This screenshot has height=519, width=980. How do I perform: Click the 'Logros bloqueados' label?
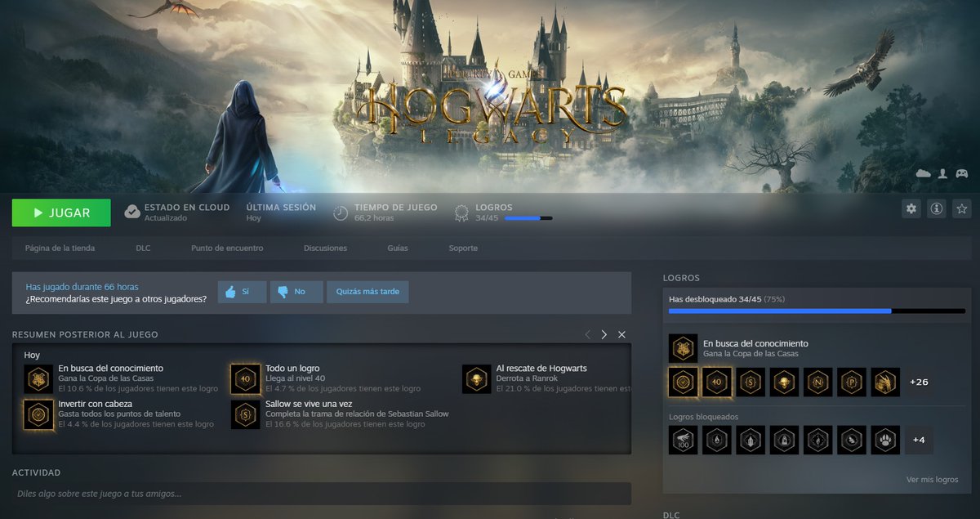[703, 417]
